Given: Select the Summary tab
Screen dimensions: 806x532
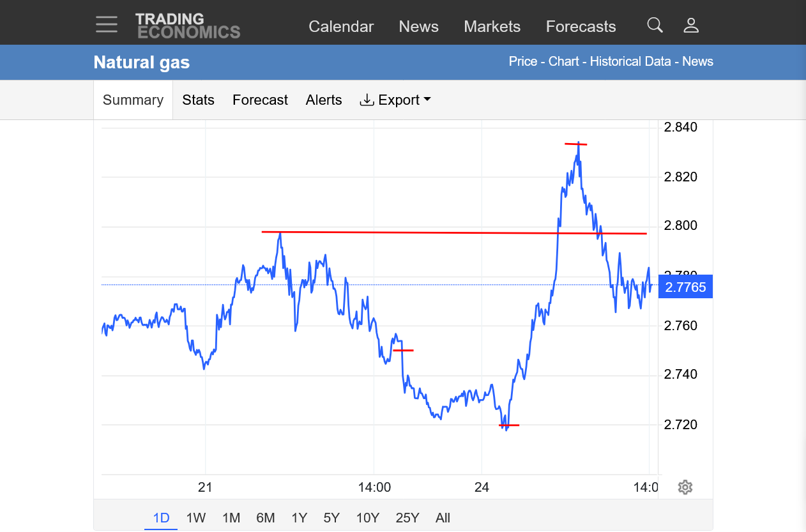Looking at the screenshot, I should tap(133, 100).
